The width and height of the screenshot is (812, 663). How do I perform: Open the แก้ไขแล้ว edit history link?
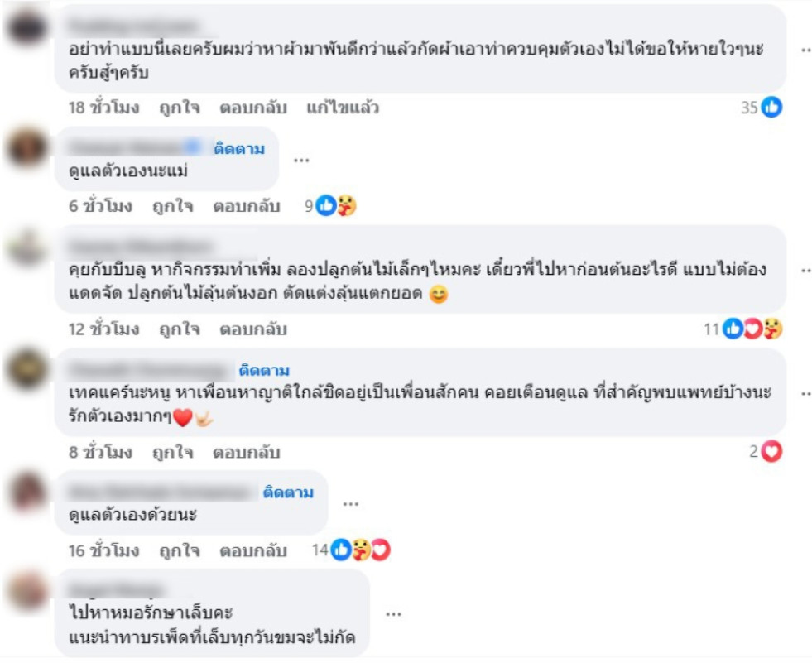(343, 108)
